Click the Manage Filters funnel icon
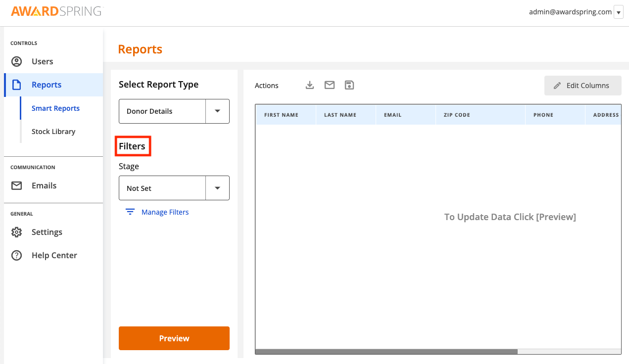The height and width of the screenshot is (364, 629). click(130, 212)
